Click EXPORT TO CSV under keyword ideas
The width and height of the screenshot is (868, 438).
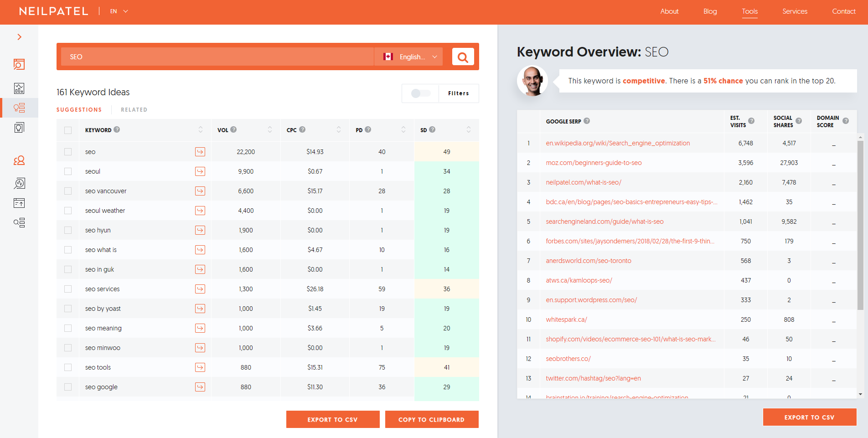[333, 419]
